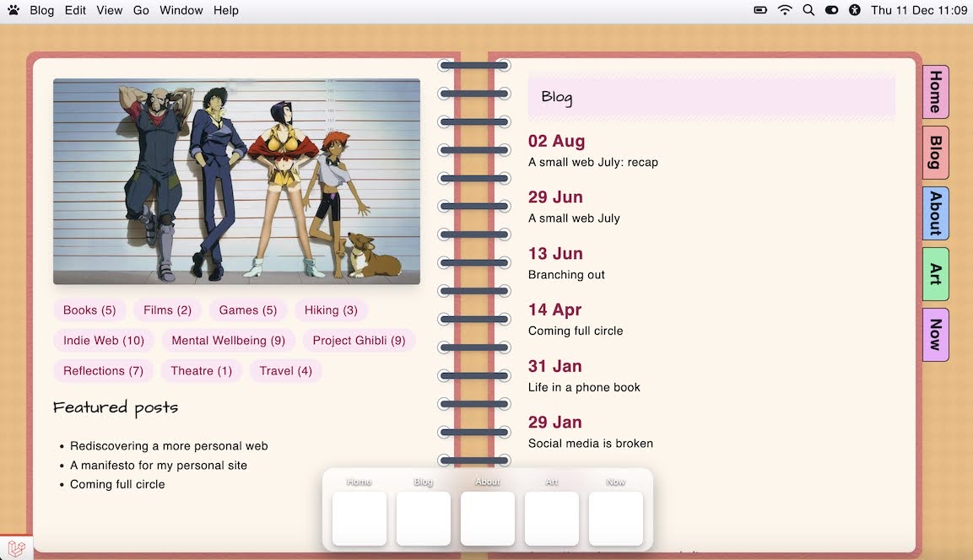This screenshot has height=560, width=973.
Task: Go to the Now side tab
Action: pyautogui.click(x=935, y=334)
